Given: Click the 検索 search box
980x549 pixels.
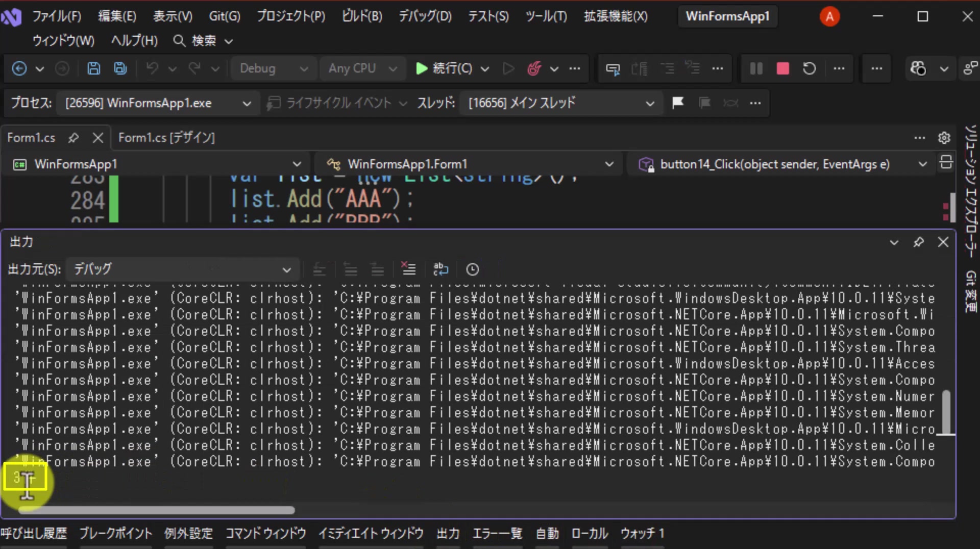Looking at the screenshot, I should [x=202, y=41].
